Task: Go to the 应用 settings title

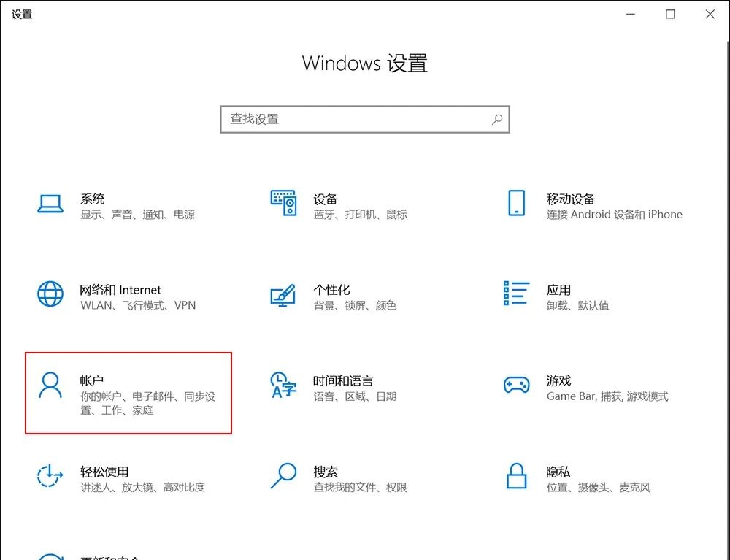Action: [558, 290]
